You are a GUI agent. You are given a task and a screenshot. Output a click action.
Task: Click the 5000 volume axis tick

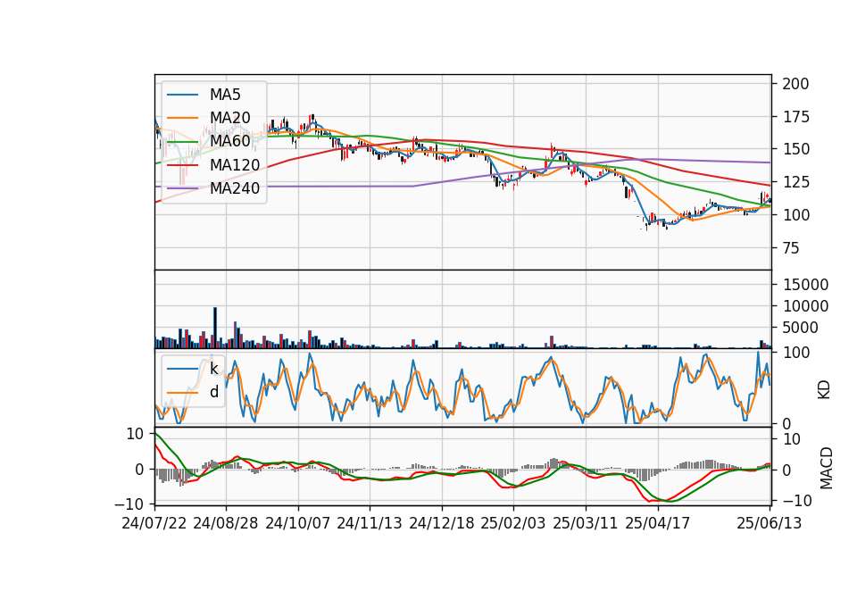pos(801,328)
